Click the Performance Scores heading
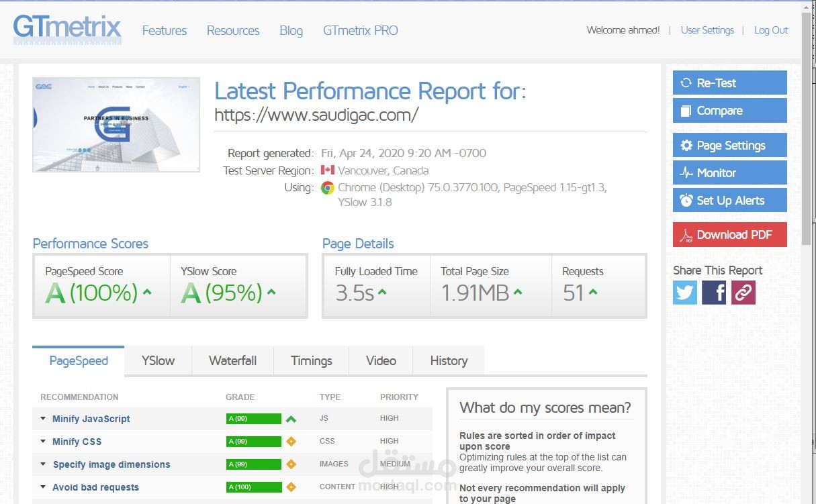This screenshot has width=816, height=504. [91, 244]
